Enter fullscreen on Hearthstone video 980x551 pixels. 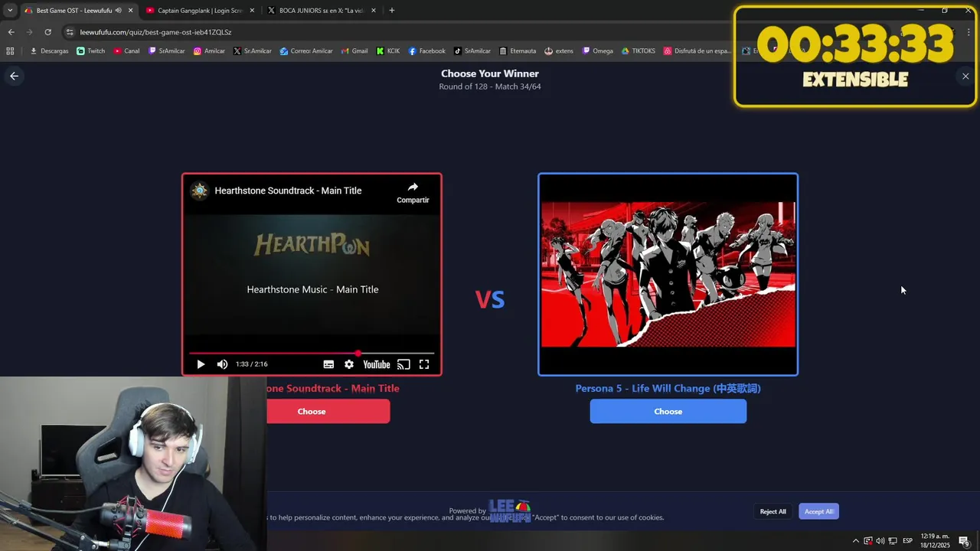[x=424, y=364]
